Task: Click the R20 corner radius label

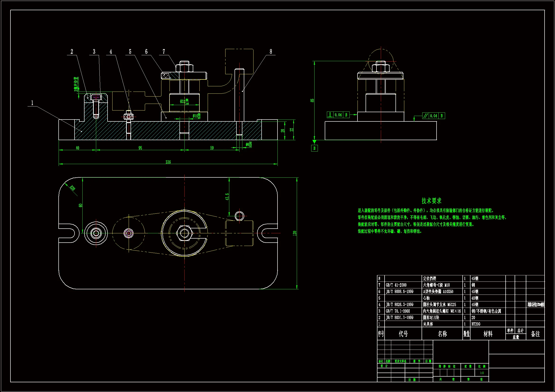Action: pyautogui.click(x=72, y=188)
